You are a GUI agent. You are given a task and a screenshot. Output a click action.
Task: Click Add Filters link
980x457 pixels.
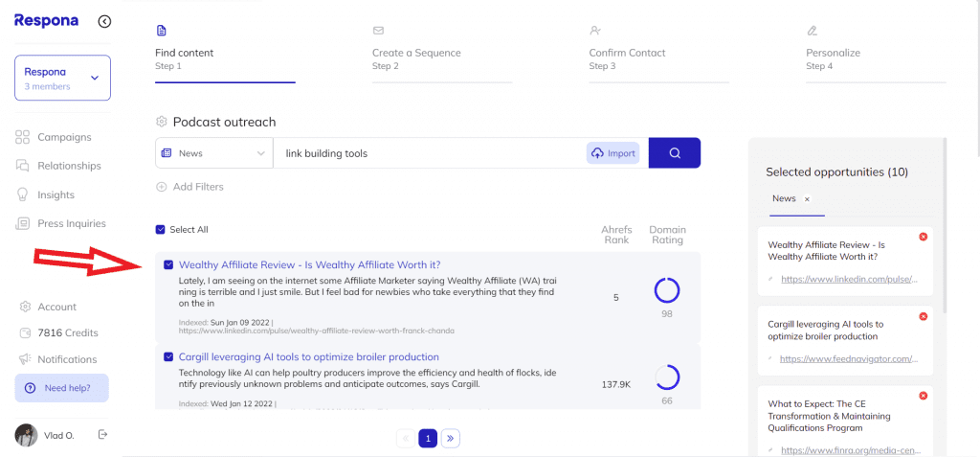pos(198,187)
